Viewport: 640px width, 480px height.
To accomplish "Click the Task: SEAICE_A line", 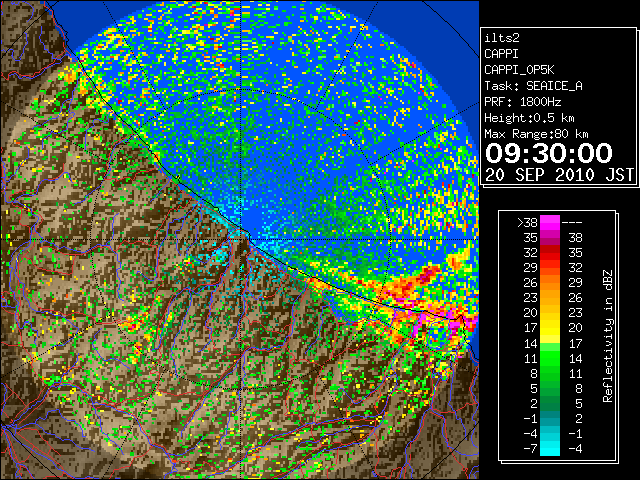I will pos(533,86).
